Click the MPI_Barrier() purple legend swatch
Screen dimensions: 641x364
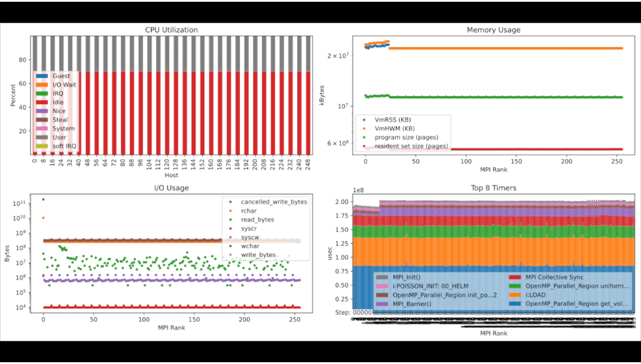click(383, 305)
